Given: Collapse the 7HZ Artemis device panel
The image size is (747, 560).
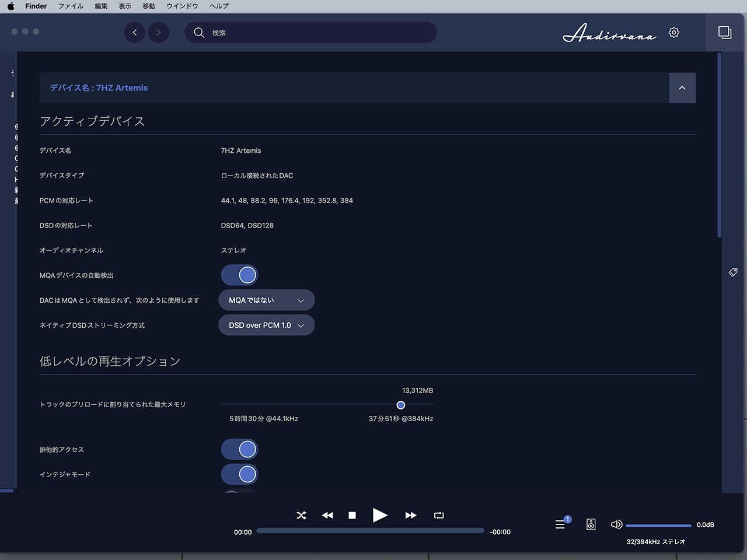Looking at the screenshot, I should click(x=682, y=88).
